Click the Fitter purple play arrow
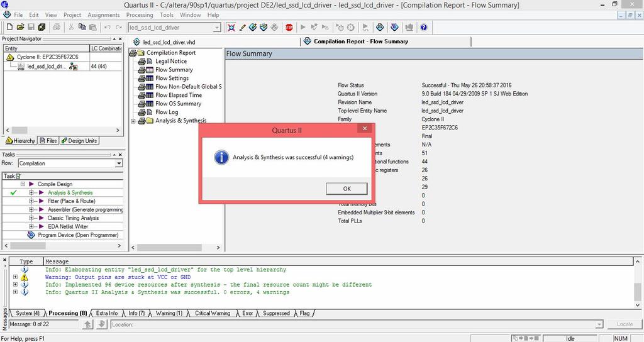The image size is (644, 342). 41,201
